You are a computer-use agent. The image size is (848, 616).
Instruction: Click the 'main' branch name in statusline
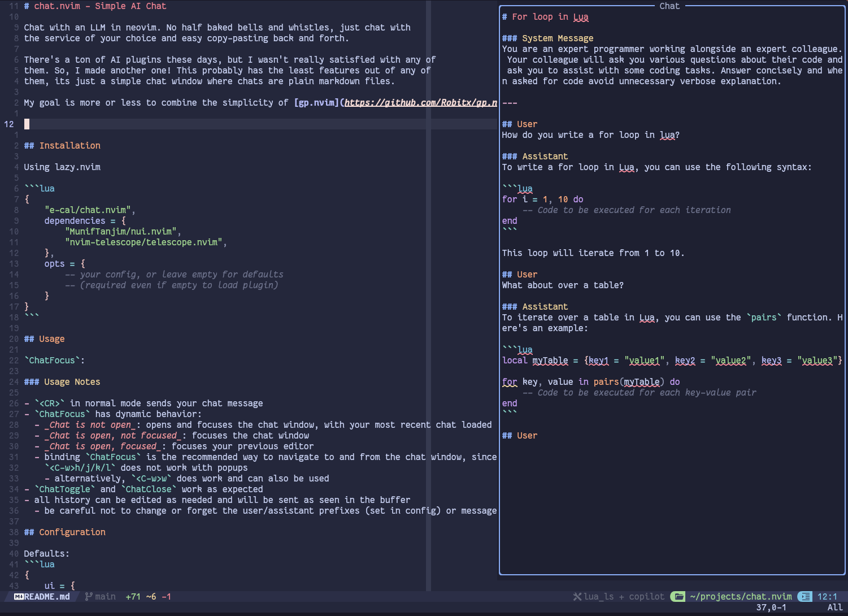105,597
